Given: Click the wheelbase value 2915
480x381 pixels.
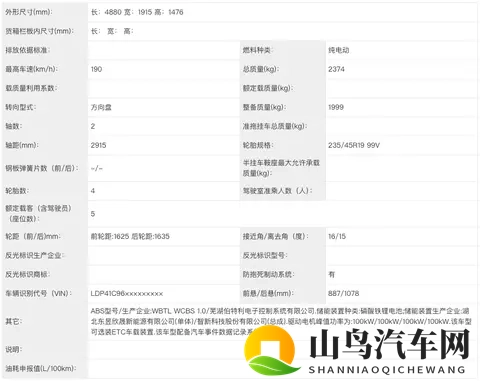Looking at the screenshot, I should coord(98,145).
